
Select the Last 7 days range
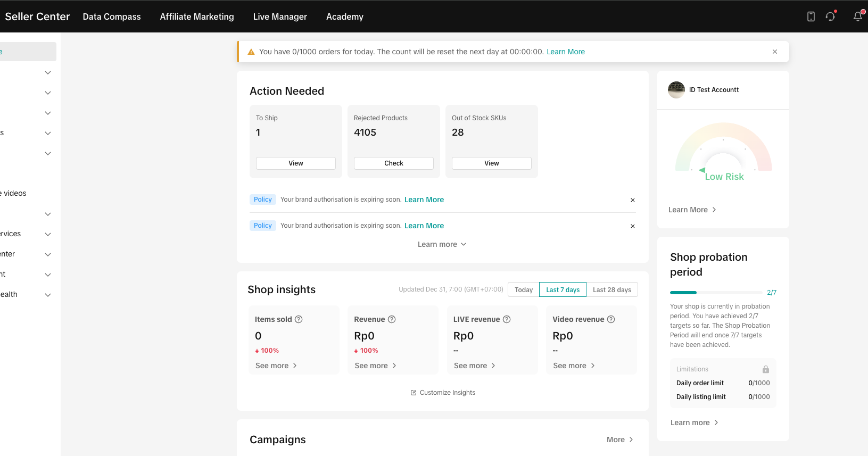click(563, 289)
